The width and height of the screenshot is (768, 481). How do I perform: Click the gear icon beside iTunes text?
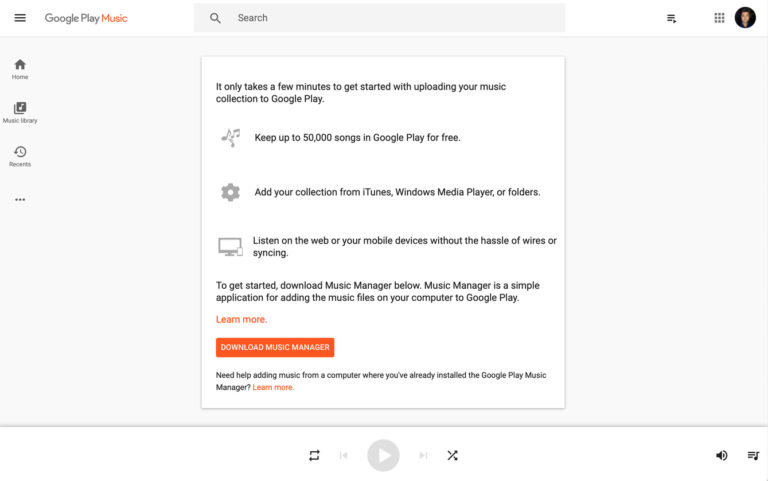(x=230, y=192)
